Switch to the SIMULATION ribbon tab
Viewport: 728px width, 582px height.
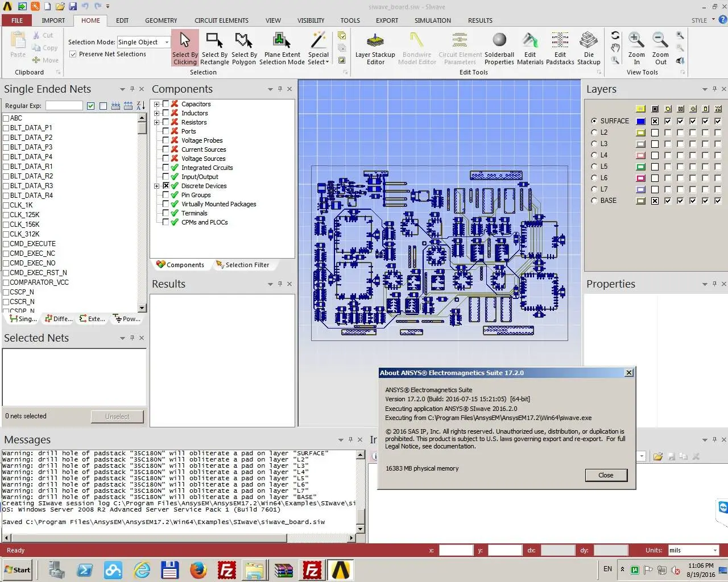click(x=432, y=20)
